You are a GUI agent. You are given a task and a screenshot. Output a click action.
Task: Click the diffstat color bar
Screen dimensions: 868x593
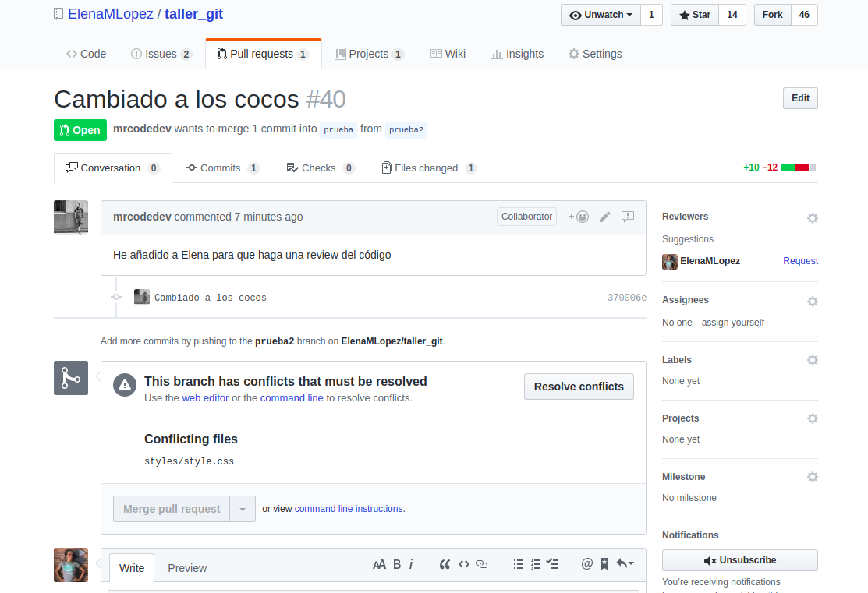click(x=799, y=168)
